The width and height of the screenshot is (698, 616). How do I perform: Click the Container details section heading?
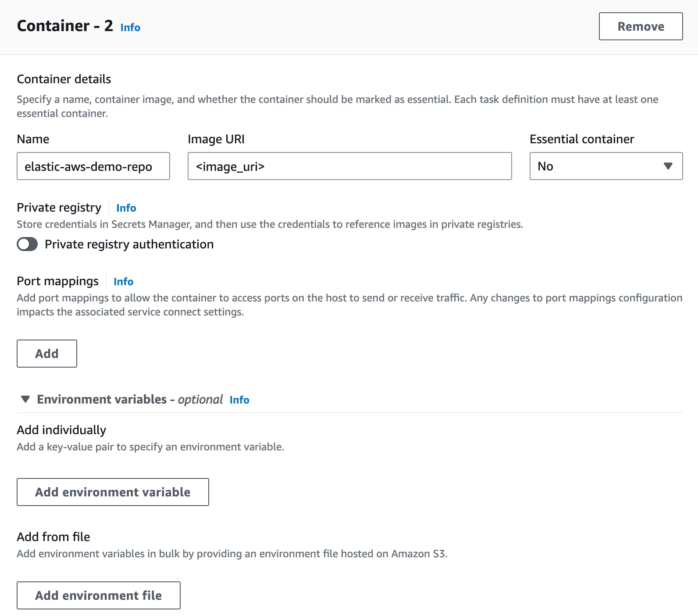[x=64, y=79]
